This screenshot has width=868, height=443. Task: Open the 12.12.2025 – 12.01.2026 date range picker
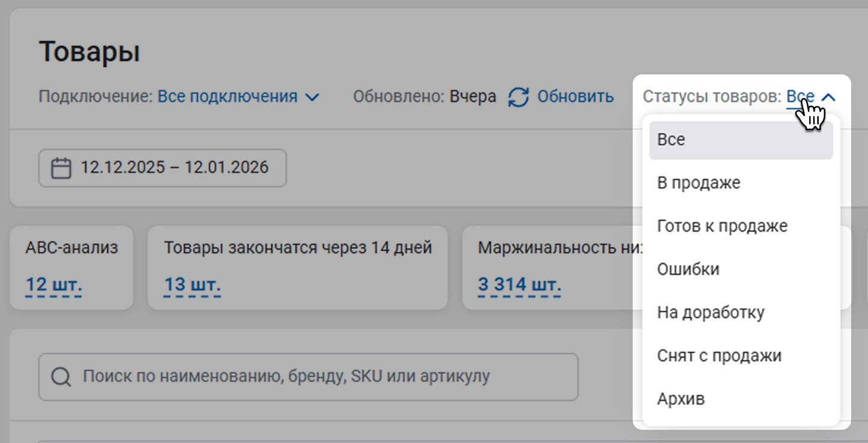click(174, 167)
